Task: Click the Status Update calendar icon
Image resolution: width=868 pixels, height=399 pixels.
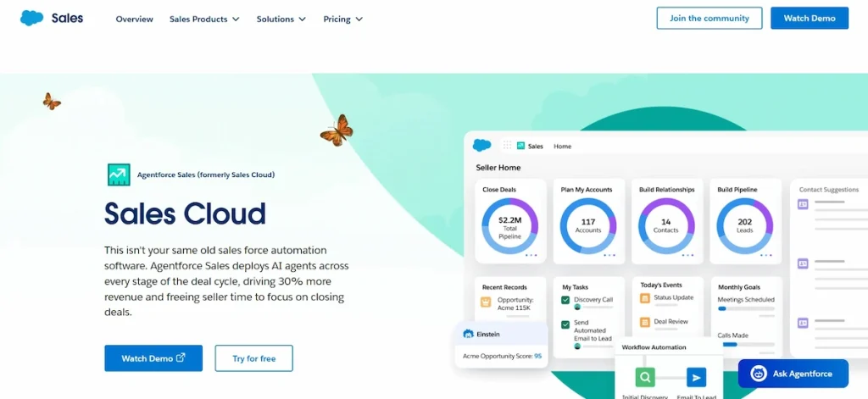Action: coord(645,298)
